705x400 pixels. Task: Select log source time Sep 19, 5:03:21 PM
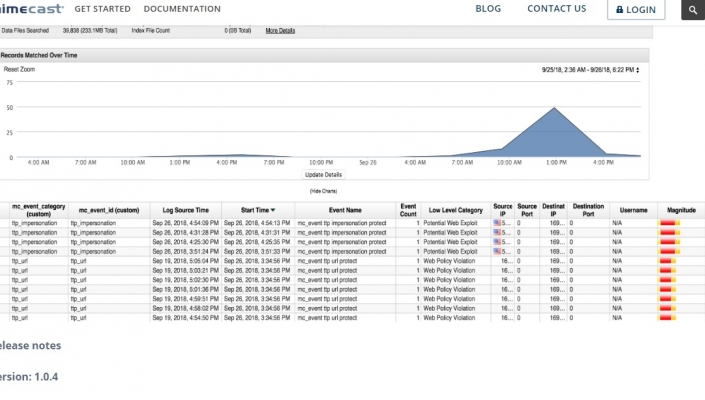tap(185, 270)
